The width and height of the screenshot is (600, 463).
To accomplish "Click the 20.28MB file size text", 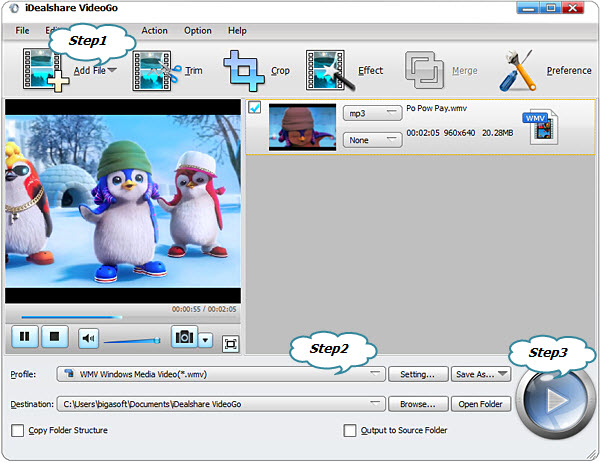I will (x=497, y=133).
